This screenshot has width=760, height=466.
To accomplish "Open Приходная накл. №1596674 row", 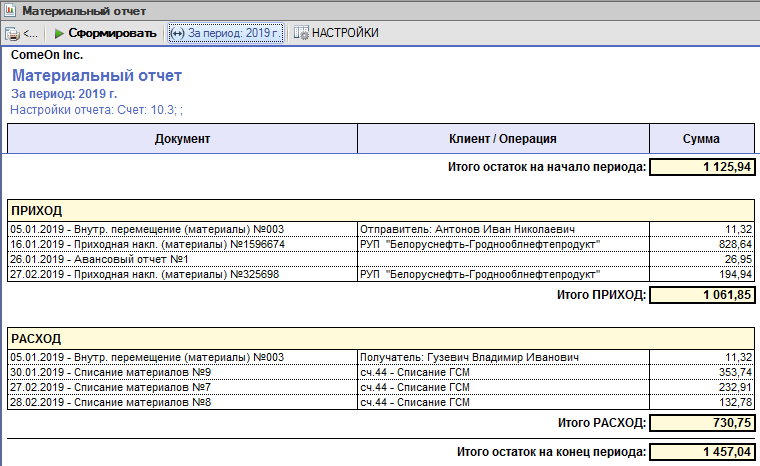I will point(381,244).
